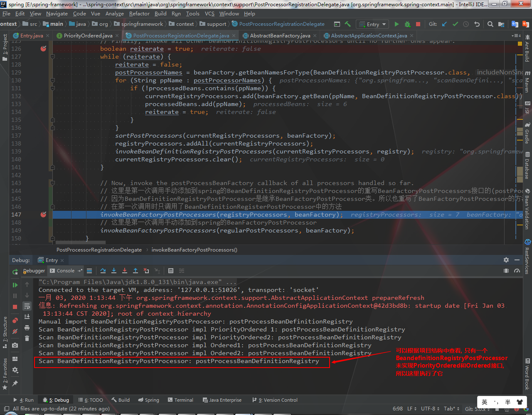Toggle the Restore Layout icon in debug sidebar
532x415 pixels.
(x=15, y=359)
